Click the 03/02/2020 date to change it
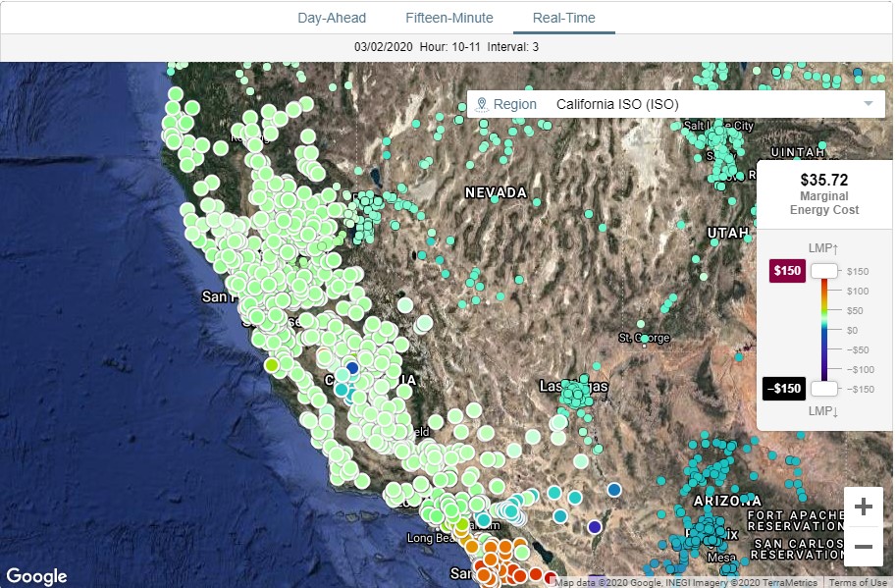The width and height of the screenshot is (896, 588). click(383, 44)
